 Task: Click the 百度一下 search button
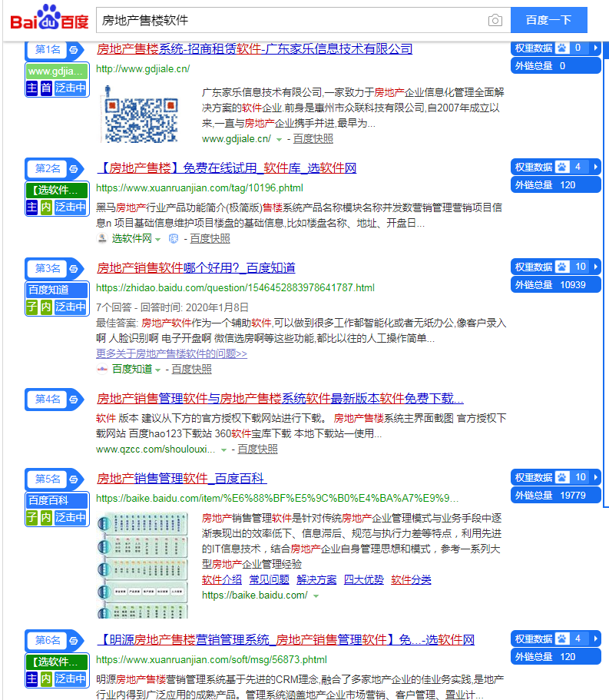click(548, 20)
